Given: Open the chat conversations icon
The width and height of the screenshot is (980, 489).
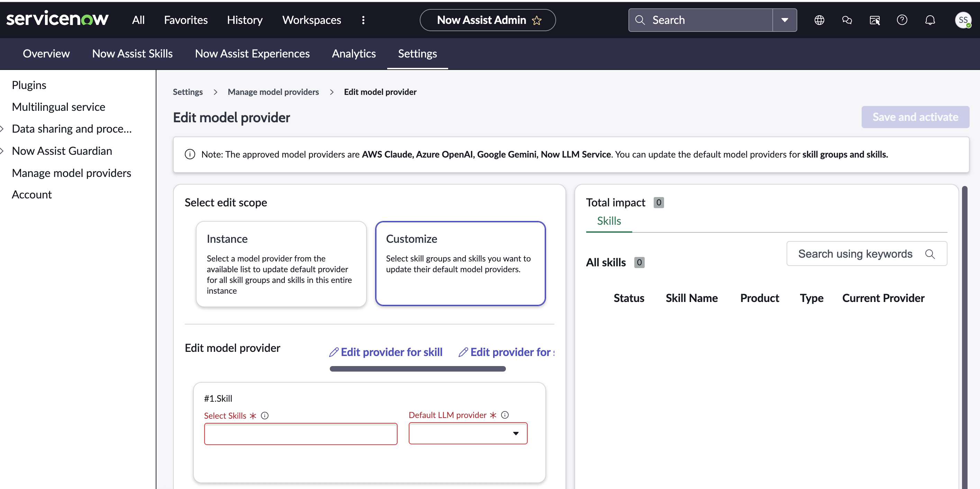Looking at the screenshot, I should (x=847, y=20).
